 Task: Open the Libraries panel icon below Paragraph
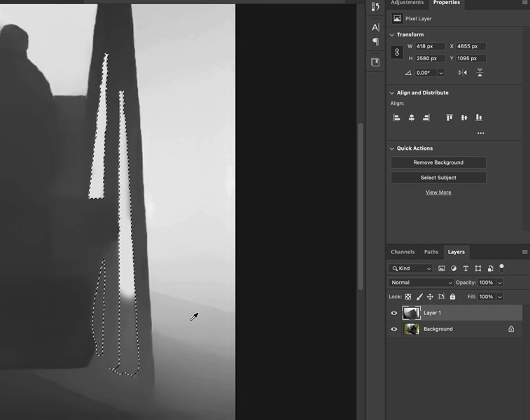pos(375,62)
